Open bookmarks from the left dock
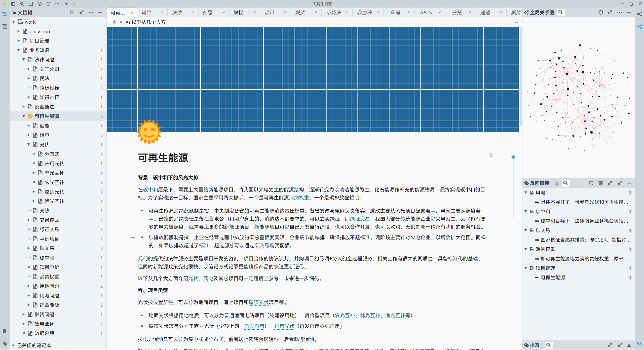 point(5,331)
